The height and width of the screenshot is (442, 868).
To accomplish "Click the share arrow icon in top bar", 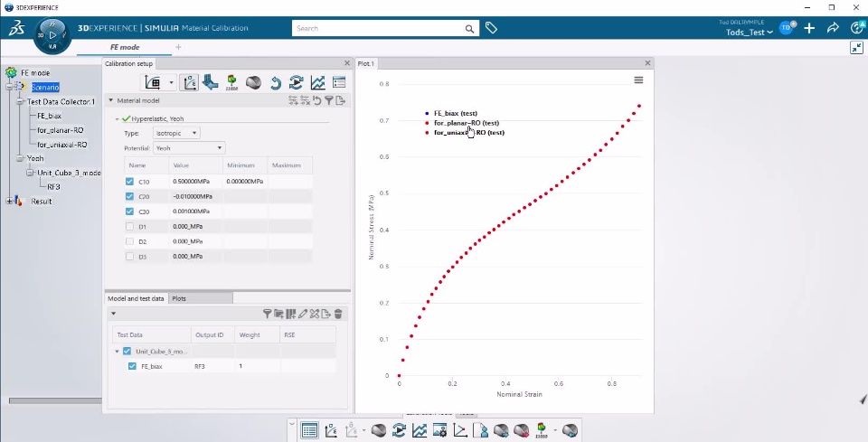I will 833,28.
